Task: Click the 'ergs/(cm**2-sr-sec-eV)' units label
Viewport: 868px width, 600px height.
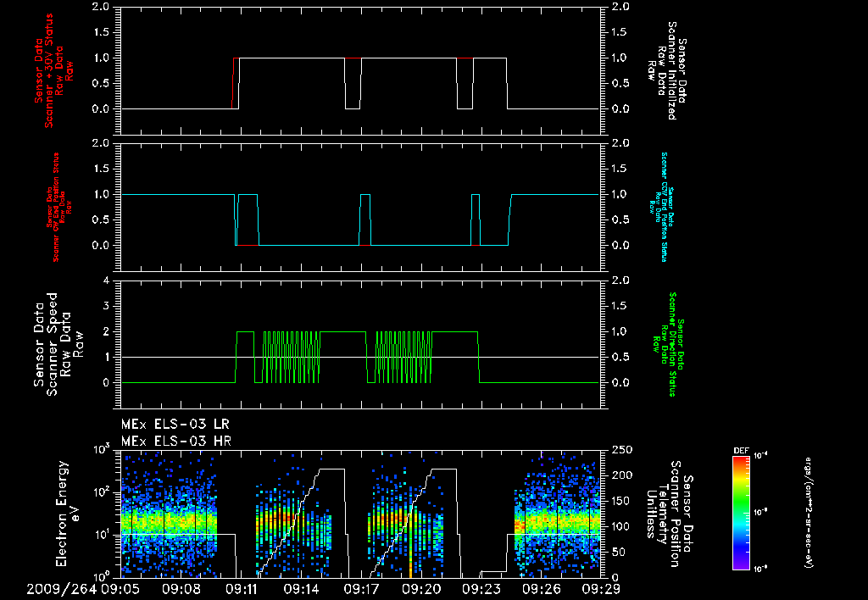Action: click(808, 512)
